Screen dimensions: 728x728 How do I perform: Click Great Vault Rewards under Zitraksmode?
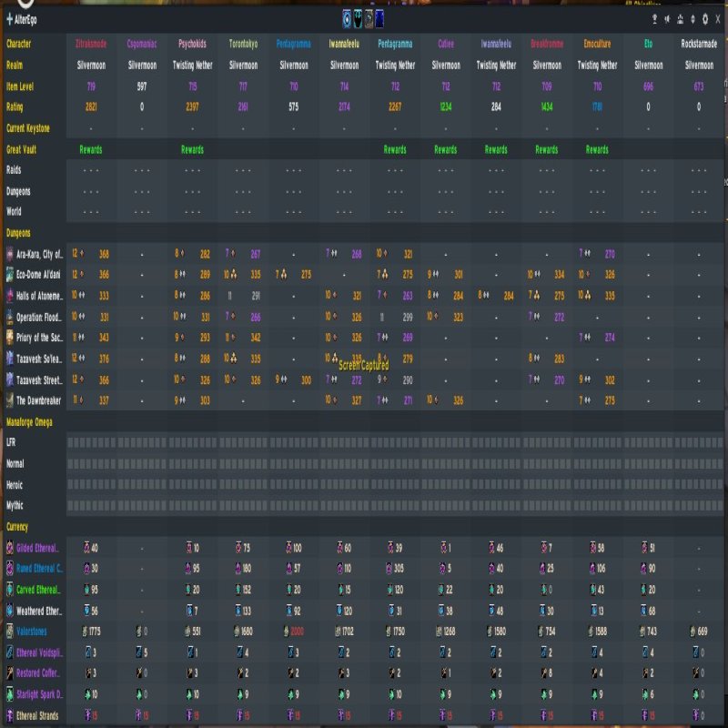(x=91, y=149)
